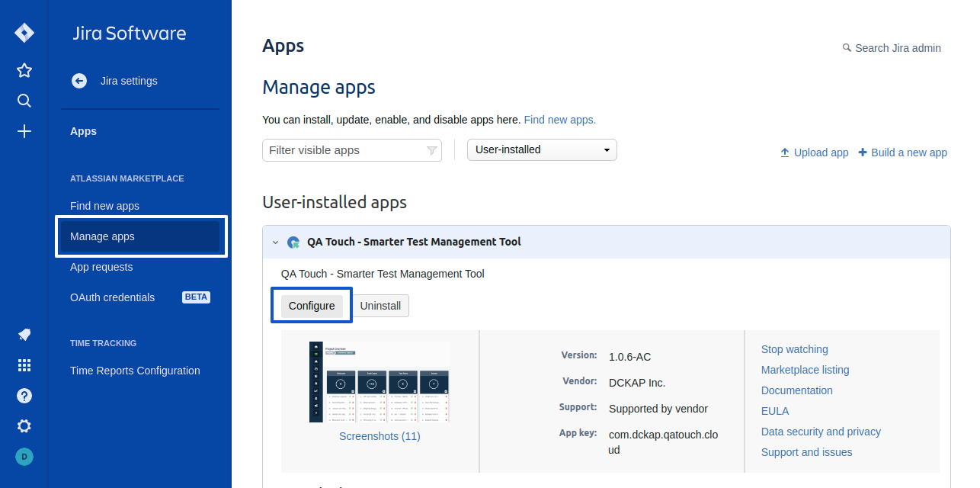The height and width of the screenshot is (488, 980).
Task: Open the user profile avatar D
Action: (x=24, y=457)
